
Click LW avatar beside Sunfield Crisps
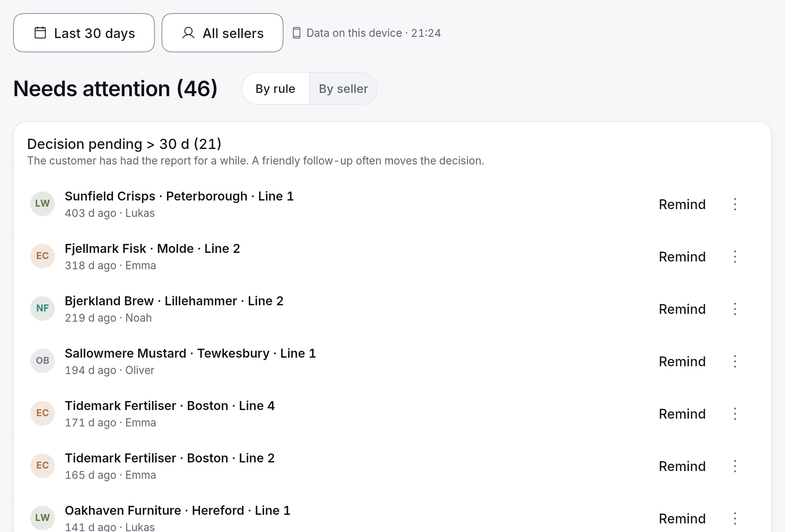(43, 203)
